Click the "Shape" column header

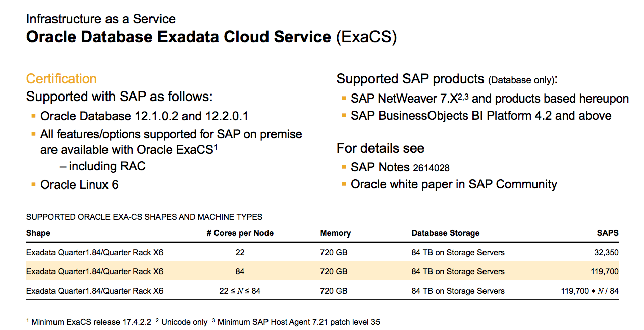[x=38, y=233]
